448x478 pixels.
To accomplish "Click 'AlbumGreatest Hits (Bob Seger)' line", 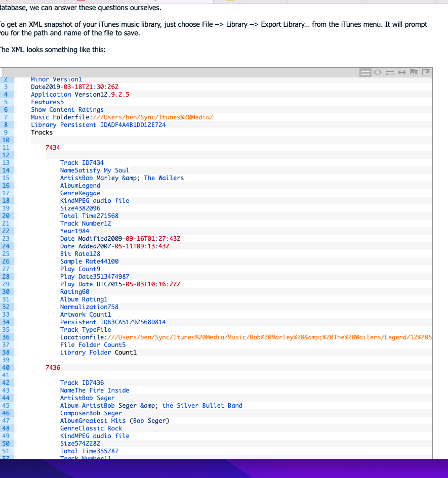I will tap(114, 421).
